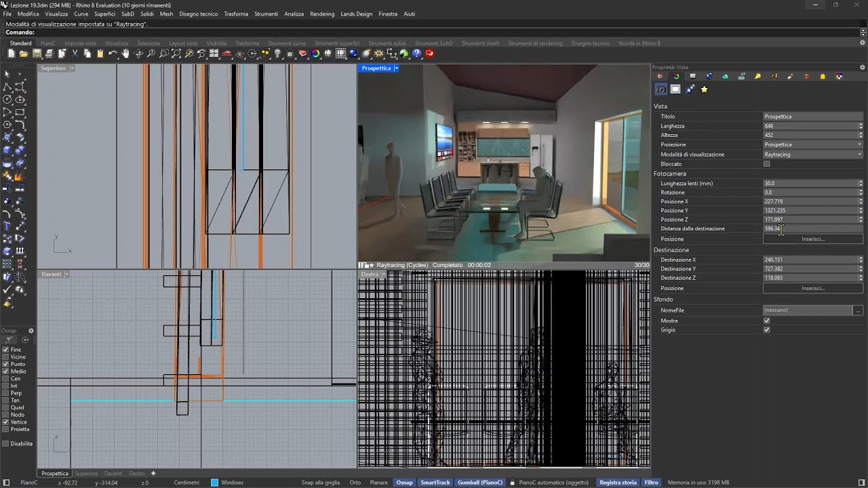868x488 pixels.
Task: Click Inserisci button for Fotocamera Posizione
Action: (x=813, y=239)
